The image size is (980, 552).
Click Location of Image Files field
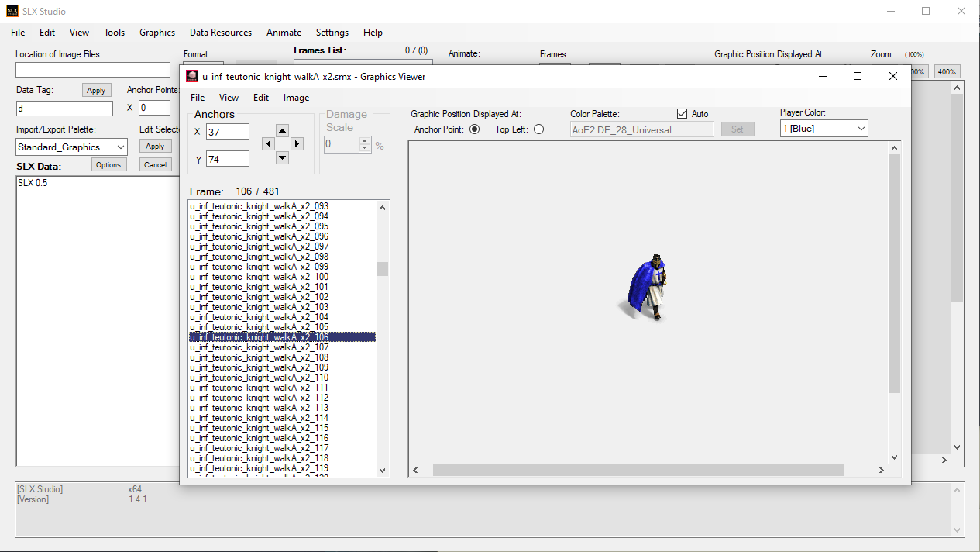click(93, 70)
